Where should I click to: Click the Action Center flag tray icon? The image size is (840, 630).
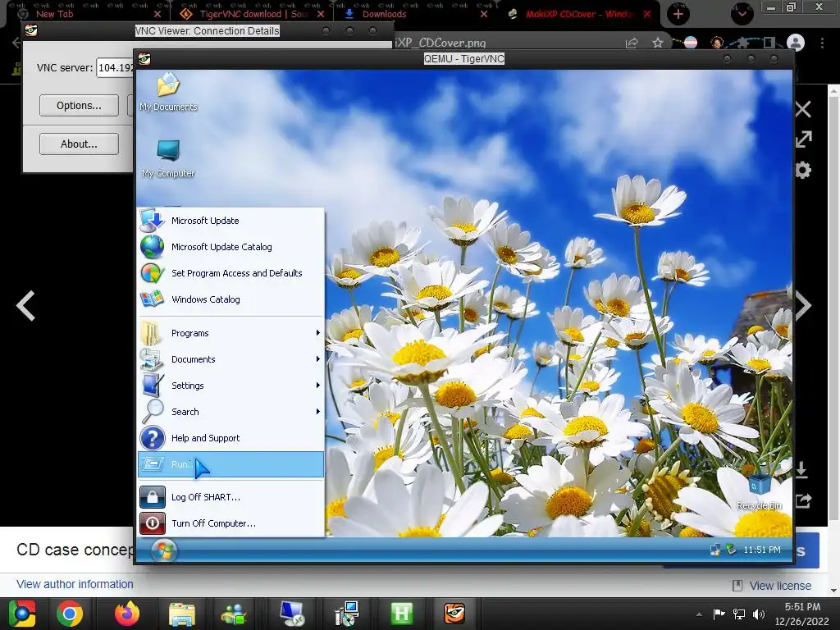[x=719, y=614]
